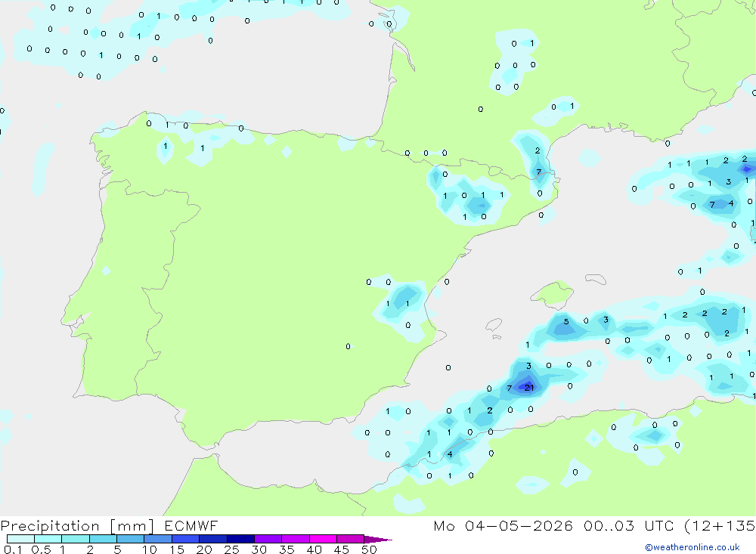Click the 'ECMWF' model label
Screen dimensions: 756x554
[191, 525]
